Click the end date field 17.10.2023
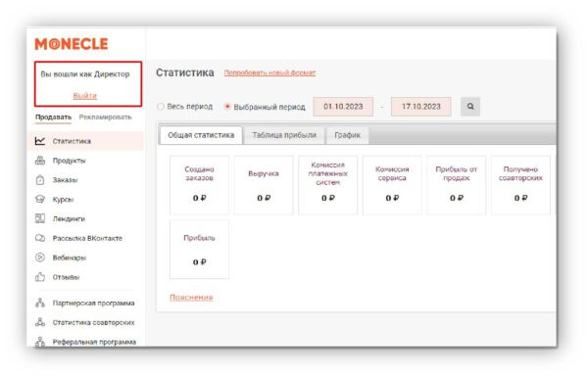Image resolution: width=588 pixels, height=378 pixels. (421, 107)
